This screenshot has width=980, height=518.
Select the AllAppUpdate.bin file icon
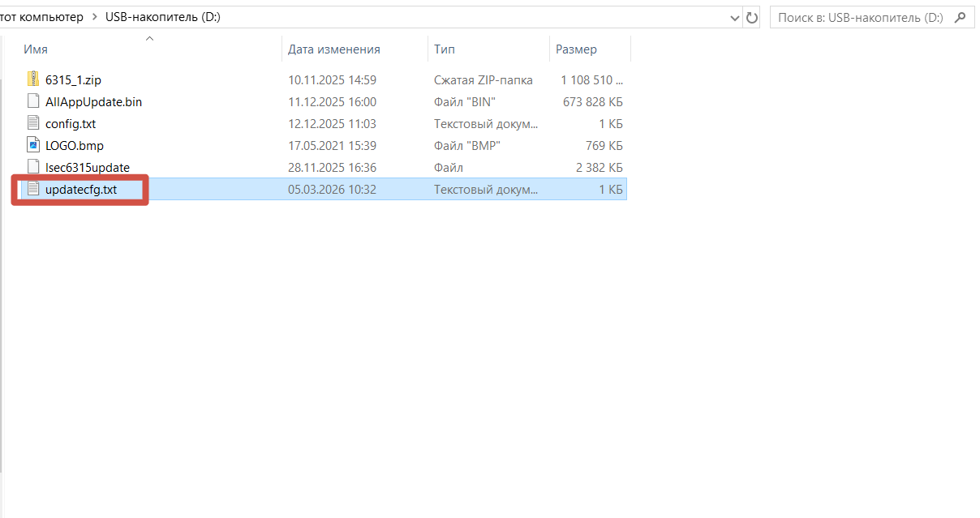[x=33, y=101]
